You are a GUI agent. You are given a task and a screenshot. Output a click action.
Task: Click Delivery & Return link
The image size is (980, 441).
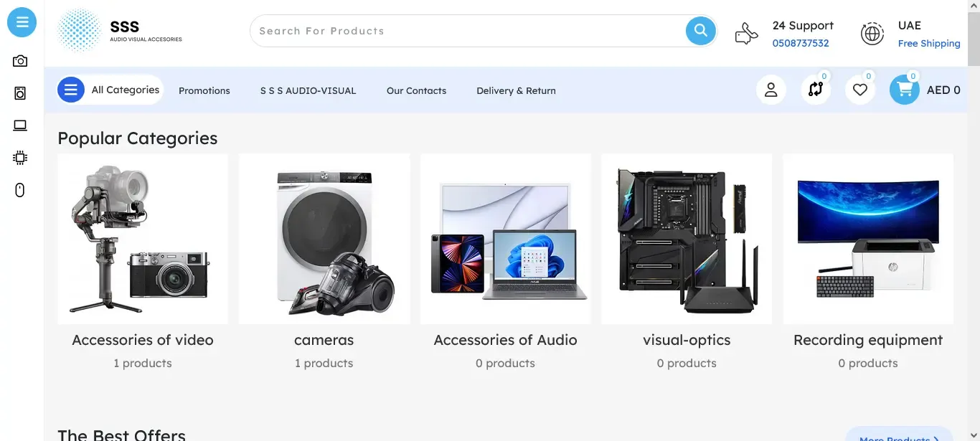click(x=516, y=91)
